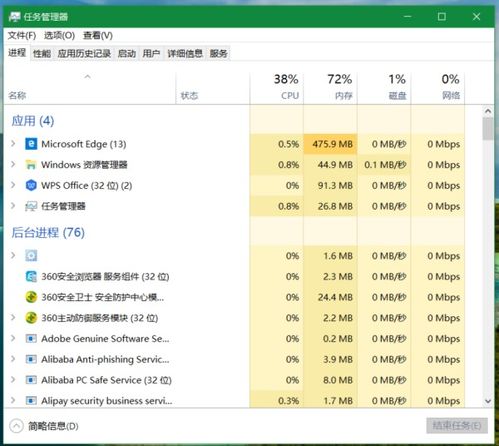This screenshot has width=499, height=446.
Task: Click the 24.4 MB memory cell
Action: 330,297
